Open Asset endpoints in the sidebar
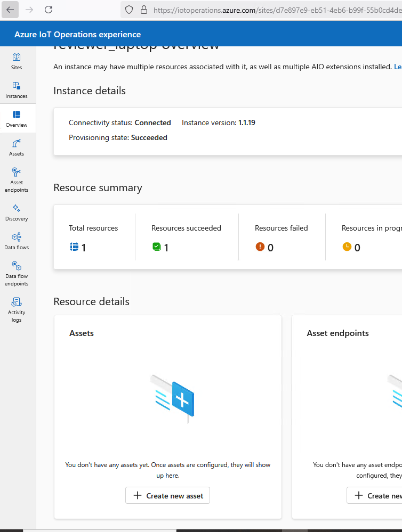Viewport: 402px width, 532px height. point(17,180)
